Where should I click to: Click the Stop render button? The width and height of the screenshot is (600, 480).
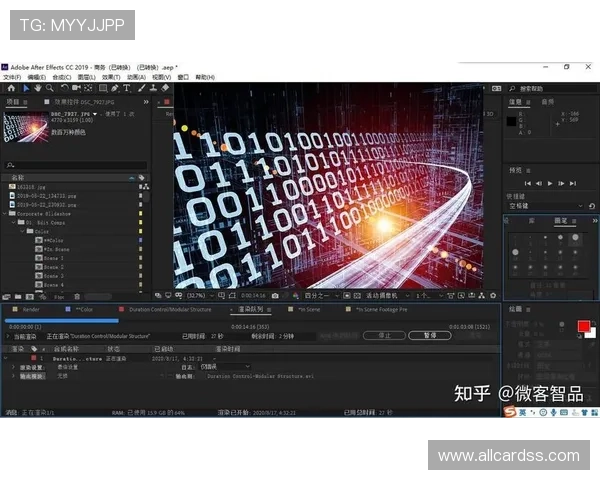click(384, 335)
